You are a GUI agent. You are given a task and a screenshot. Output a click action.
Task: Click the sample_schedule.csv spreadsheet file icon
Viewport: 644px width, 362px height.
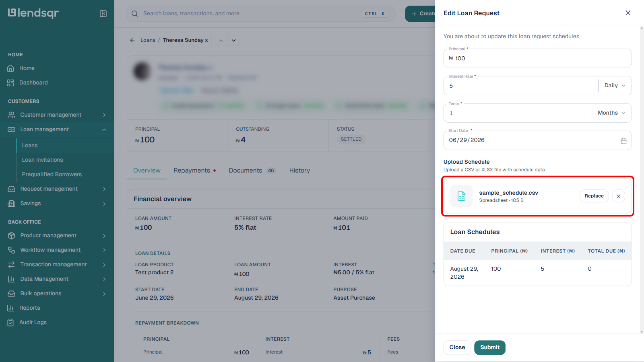click(x=461, y=196)
